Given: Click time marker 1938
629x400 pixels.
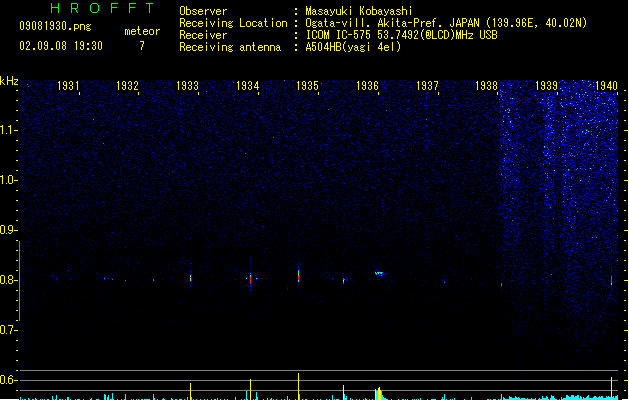Looking at the screenshot, I should [x=487, y=86].
